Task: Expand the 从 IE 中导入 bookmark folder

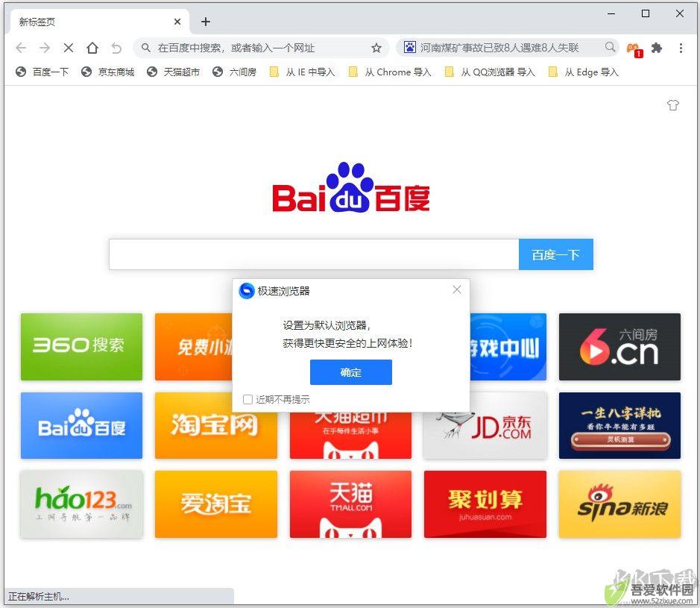Action: [x=302, y=72]
